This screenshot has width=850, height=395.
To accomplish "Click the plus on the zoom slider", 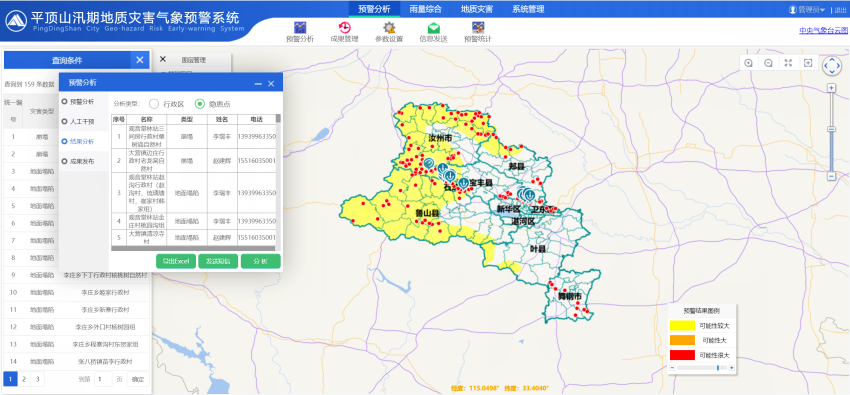I will click(x=831, y=88).
